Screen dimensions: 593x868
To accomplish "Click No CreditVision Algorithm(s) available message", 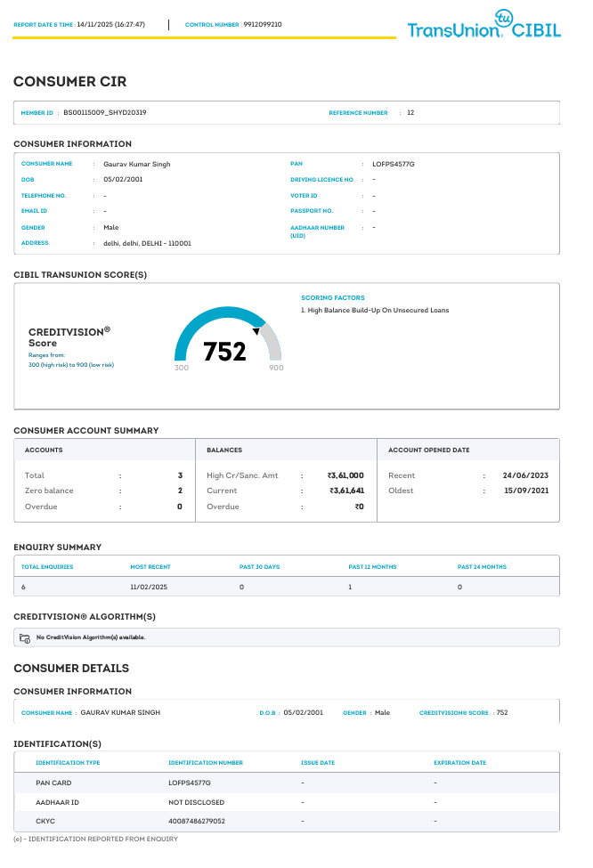I will tap(91, 637).
